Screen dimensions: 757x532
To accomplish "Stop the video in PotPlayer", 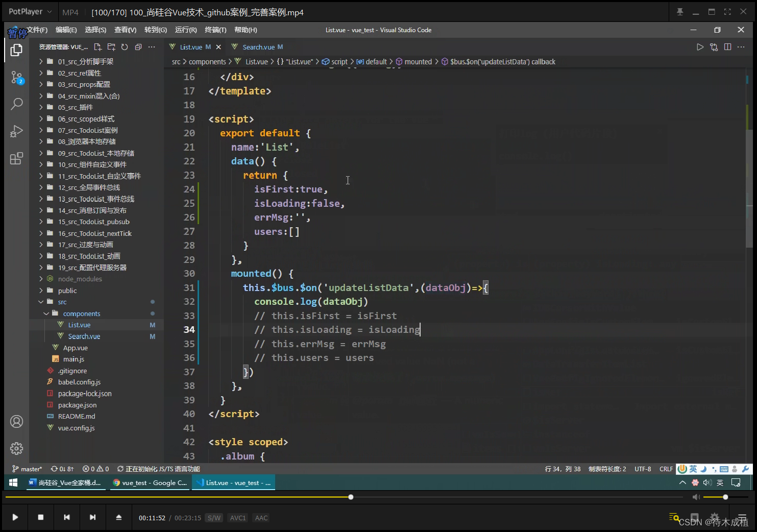I will point(41,517).
